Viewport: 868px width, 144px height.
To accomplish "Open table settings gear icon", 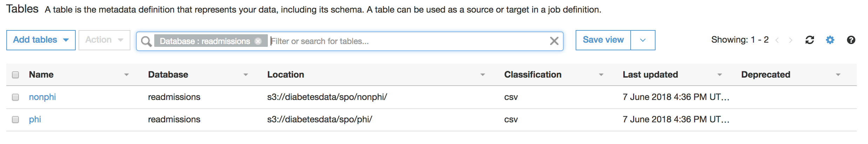I will pyautogui.click(x=830, y=40).
